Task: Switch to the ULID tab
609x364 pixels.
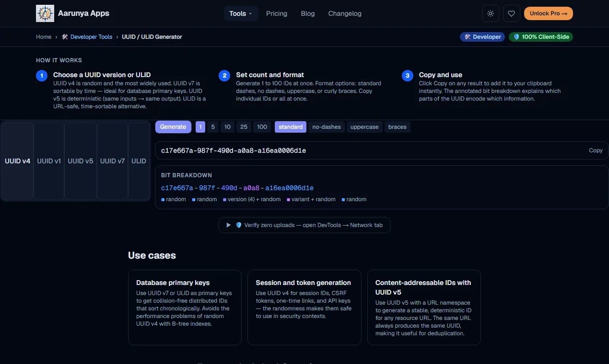Action: (x=139, y=161)
